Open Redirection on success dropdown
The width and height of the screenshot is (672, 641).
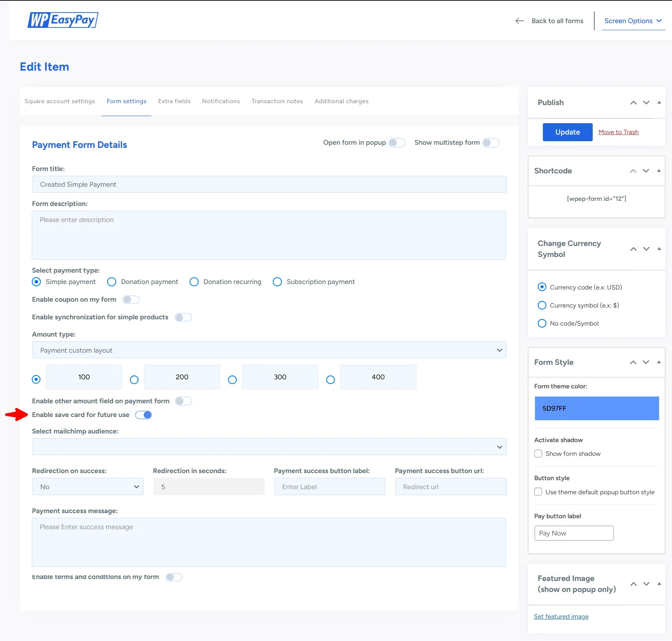(x=88, y=486)
